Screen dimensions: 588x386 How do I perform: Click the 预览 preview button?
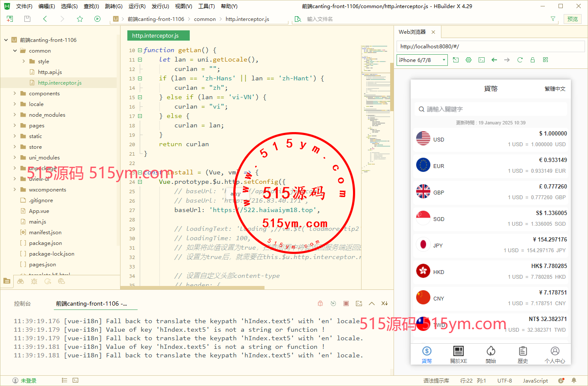pyautogui.click(x=572, y=19)
